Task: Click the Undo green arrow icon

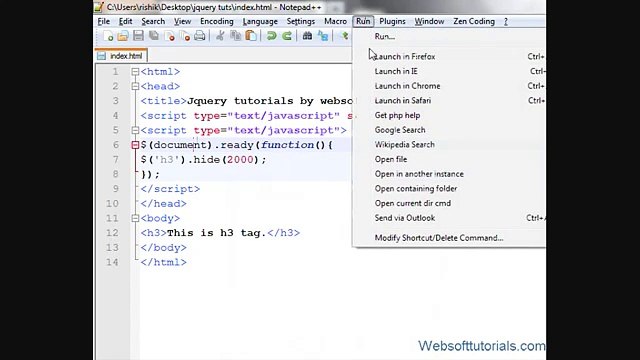Action: click(271, 36)
